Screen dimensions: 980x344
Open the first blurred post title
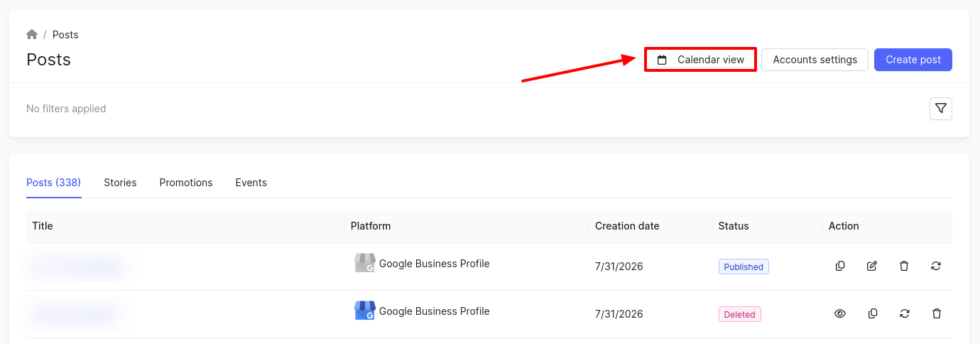[x=78, y=267]
